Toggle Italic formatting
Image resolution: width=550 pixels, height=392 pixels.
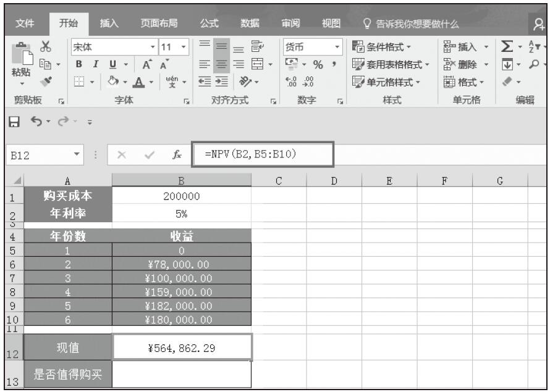point(95,64)
